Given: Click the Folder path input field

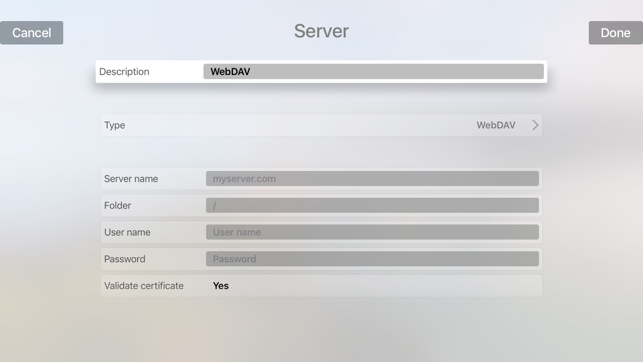Looking at the screenshot, I should point(372,205).
